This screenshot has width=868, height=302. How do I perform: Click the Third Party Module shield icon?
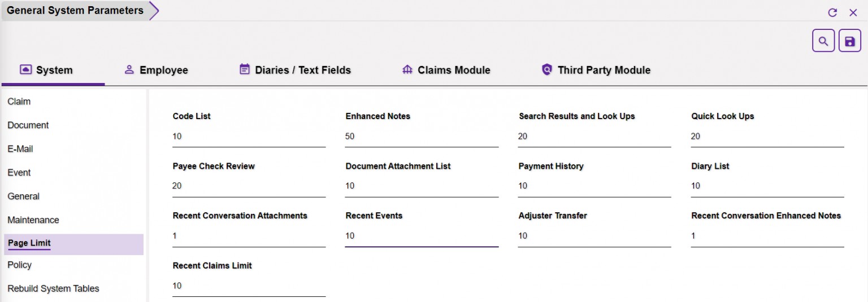coord(546,69)
